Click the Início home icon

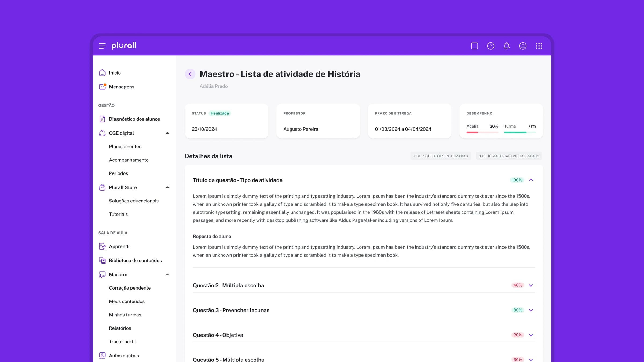[x=102, y=73]
